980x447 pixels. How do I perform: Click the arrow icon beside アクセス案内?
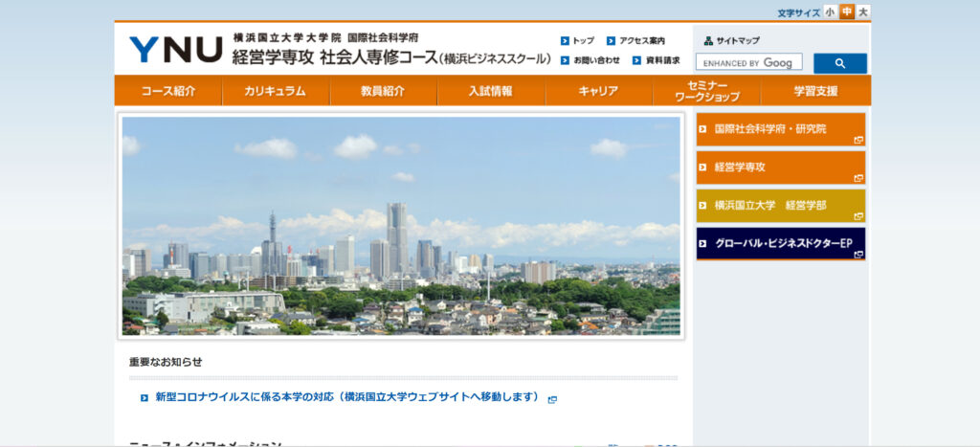[x=611, y=41]
